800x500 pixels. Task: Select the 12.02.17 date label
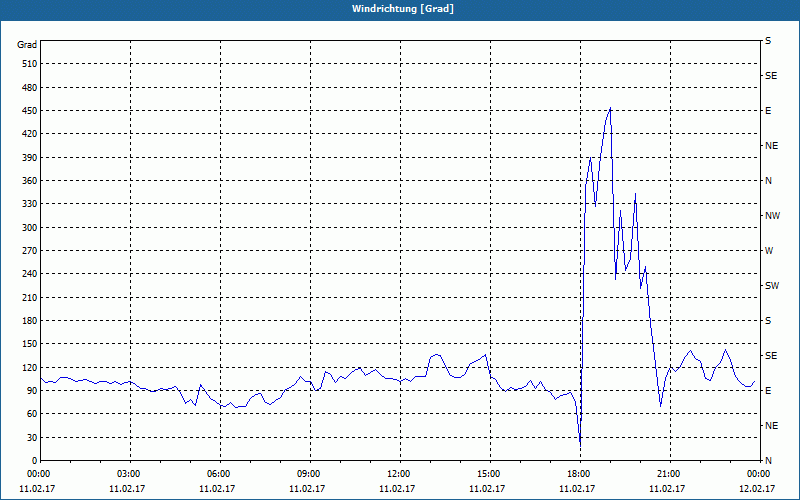757,489
